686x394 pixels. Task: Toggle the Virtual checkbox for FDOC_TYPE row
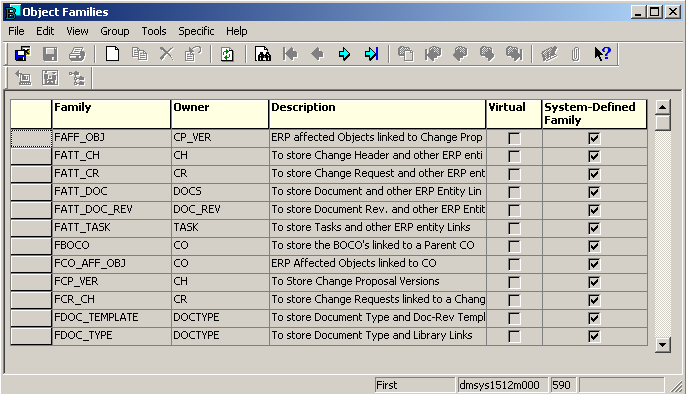514,336
